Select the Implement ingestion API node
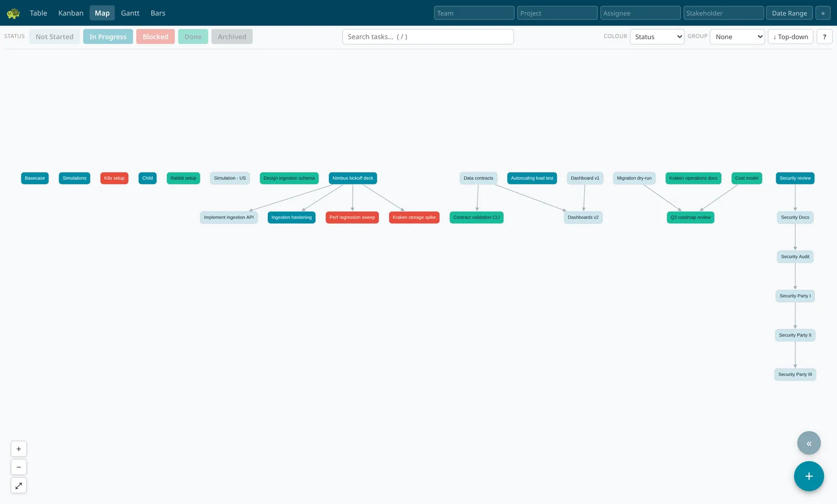Viewport: 837px width, 504px height. 229,217
